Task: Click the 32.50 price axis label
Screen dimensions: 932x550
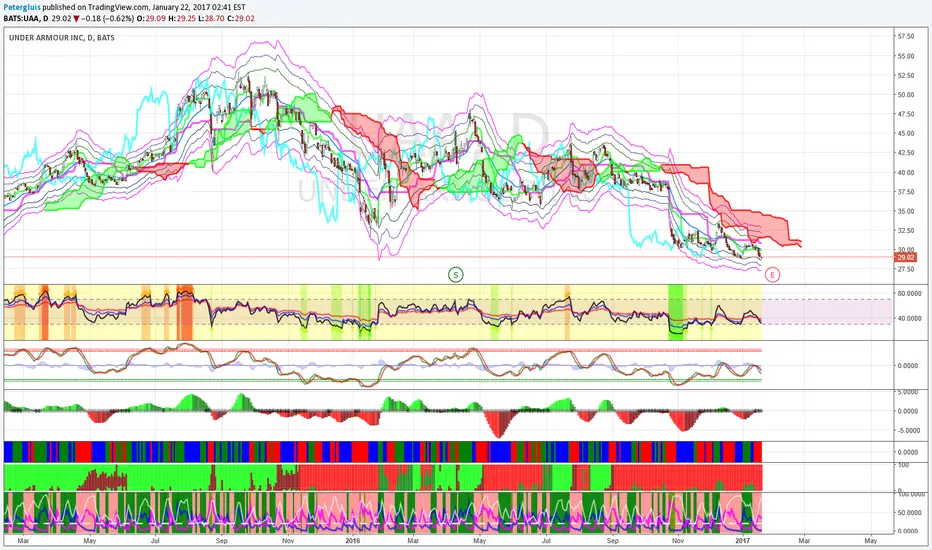Action: pos(906,231)
